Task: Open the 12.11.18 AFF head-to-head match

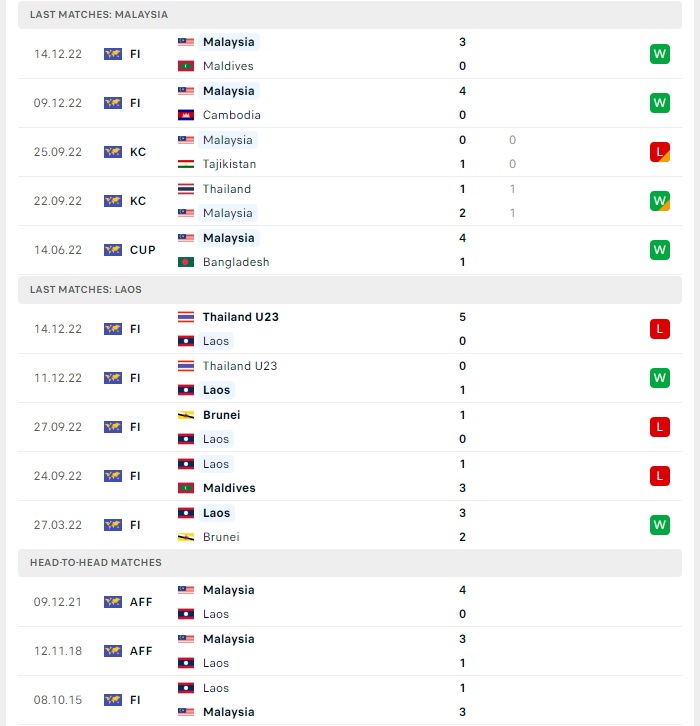Action: [x=350, y=651]
